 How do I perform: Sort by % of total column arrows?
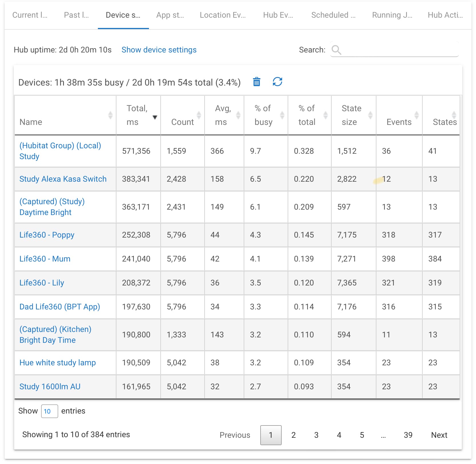[325, 115]
